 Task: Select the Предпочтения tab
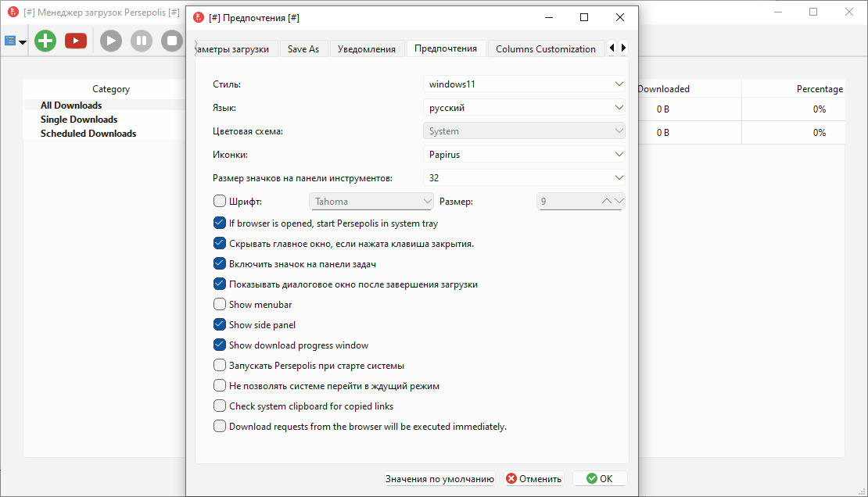pos(446,48)
